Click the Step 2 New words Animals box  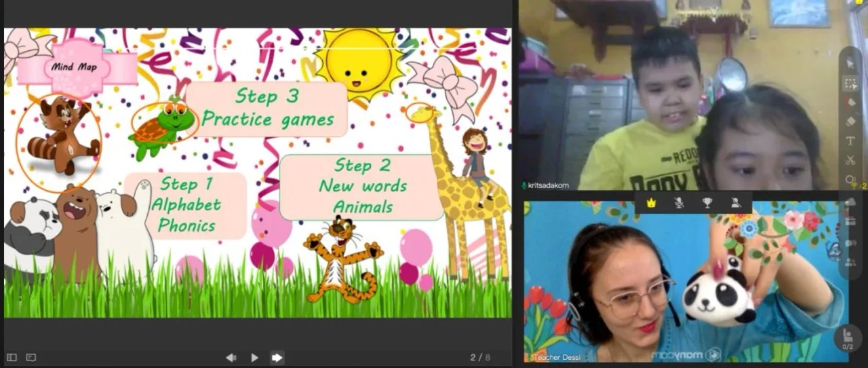pyautogui.click(x=361, y=187)
